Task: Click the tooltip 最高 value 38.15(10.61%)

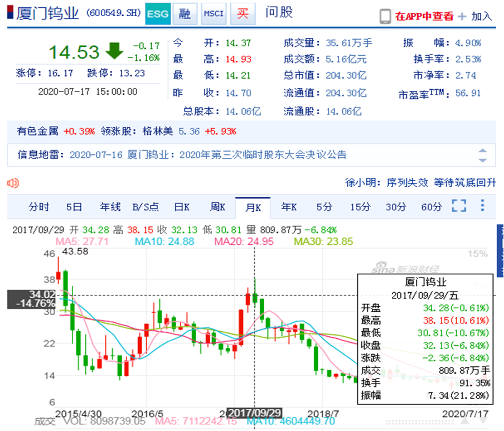Action: click(x=456, y=321)
